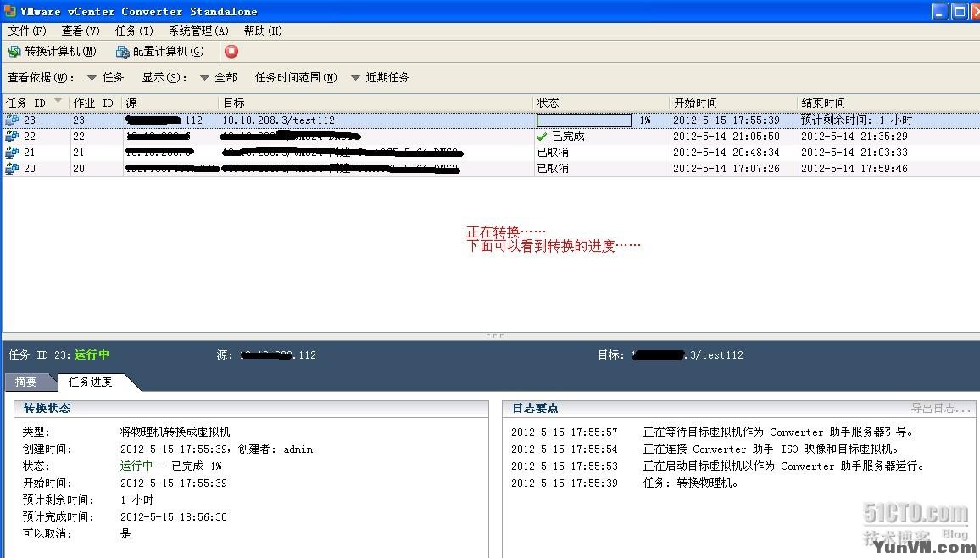
Task: Click start time 2012-5-14 20:48:34
Action: [727, 153]
